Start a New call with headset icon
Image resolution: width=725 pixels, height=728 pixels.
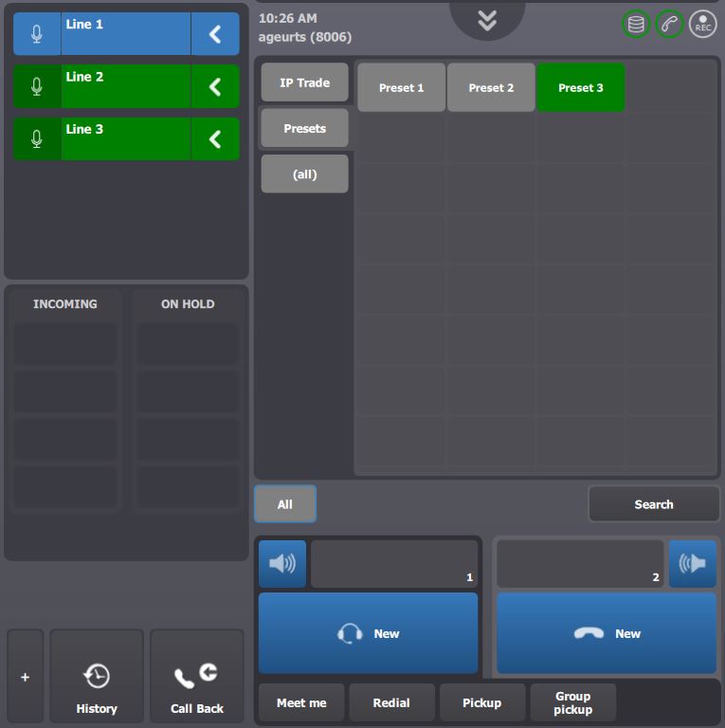tap(368, 633)
